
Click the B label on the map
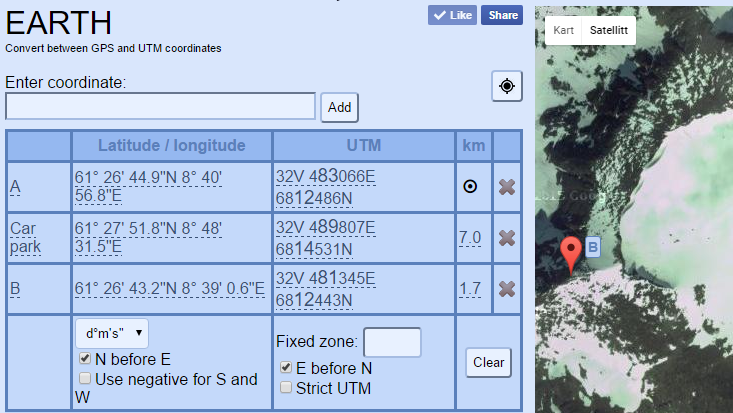point(592,247)
